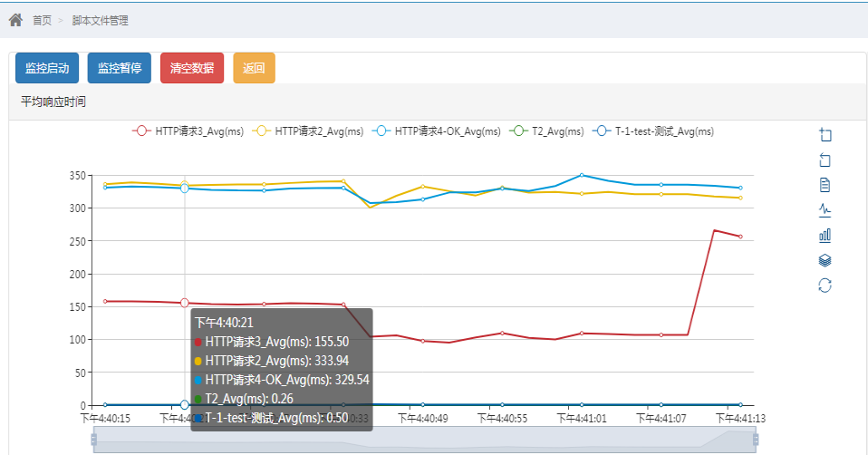The image size is (868, 455).
Task: Click HTTP请求4-OK highlighted point at 4:40:21
Action: 184,189
